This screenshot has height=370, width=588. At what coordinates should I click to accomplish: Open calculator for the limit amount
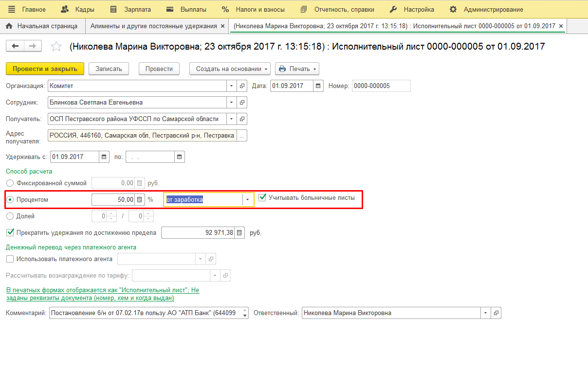pos(239,233)
